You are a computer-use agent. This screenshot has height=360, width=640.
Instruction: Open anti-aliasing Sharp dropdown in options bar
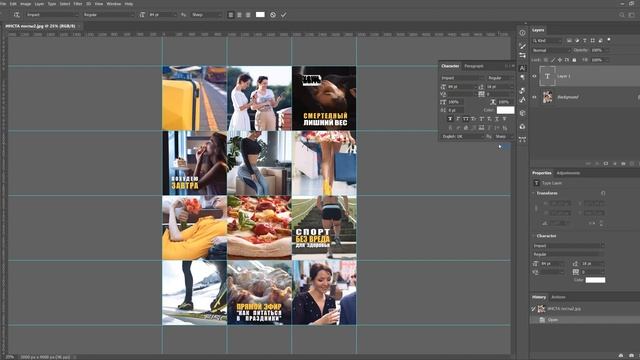coord(206,15)
